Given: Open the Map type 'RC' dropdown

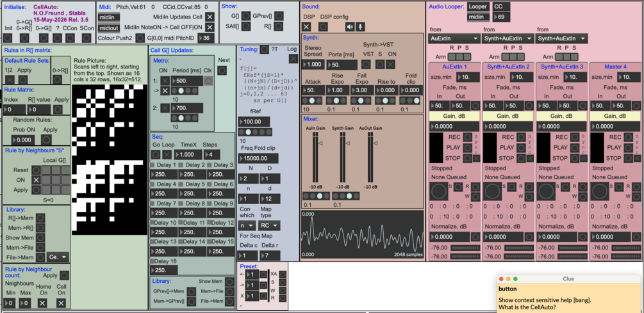Looking at the screenshot, I should 270,225.
